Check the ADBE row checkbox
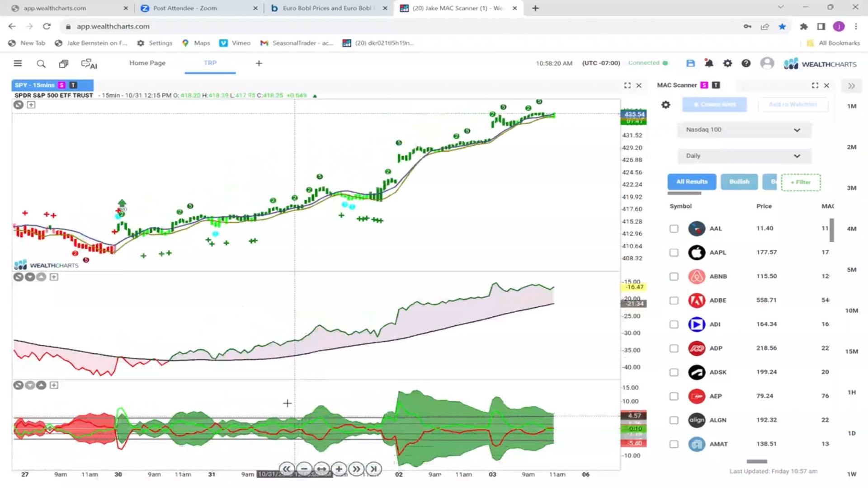This screenshot has width=868, height=488. click(x=674, y=300)
